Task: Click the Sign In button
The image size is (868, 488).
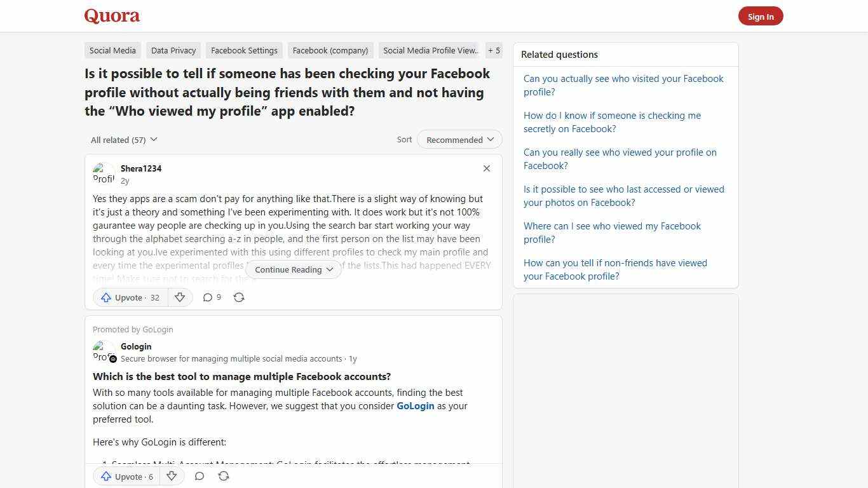Action: coord(761,16)
